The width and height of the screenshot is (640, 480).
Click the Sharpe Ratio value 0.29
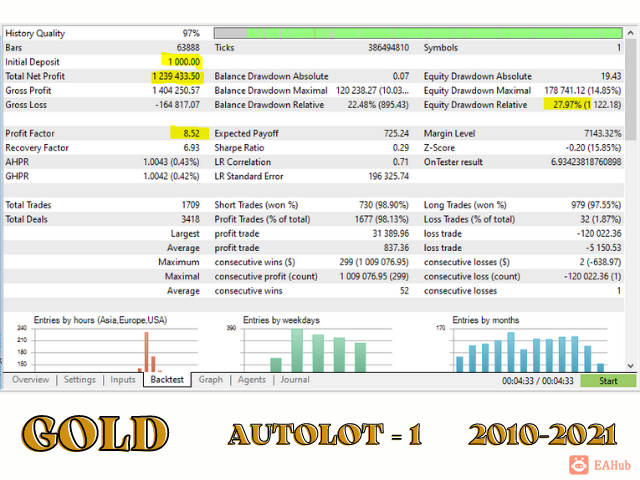[401, 148]
